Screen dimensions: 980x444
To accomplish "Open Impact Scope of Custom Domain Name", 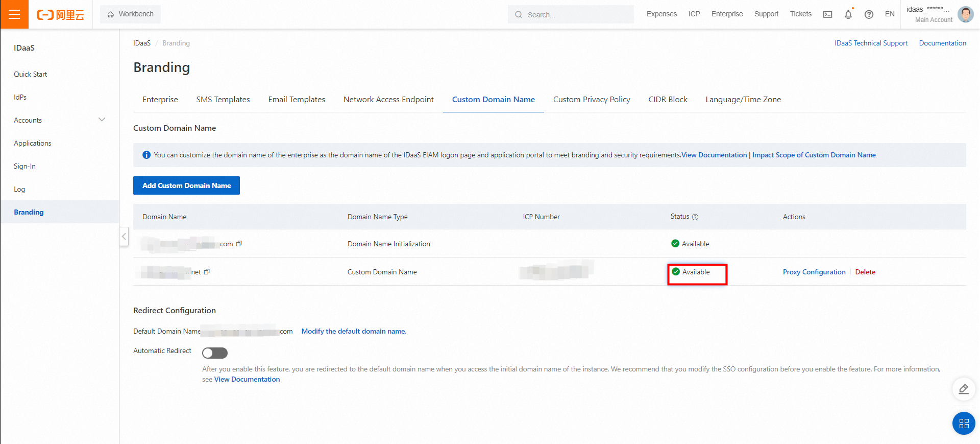I will click(x=814, y=155).
